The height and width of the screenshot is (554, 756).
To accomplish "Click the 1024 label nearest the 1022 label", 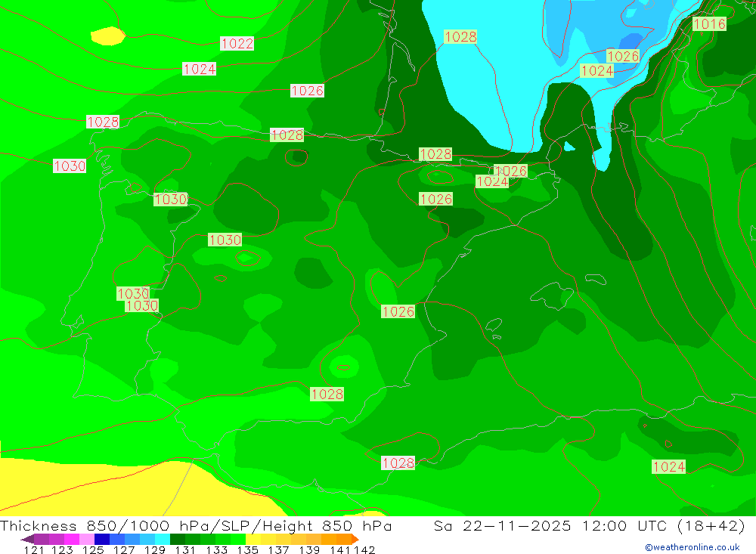I will coord(199,69).
